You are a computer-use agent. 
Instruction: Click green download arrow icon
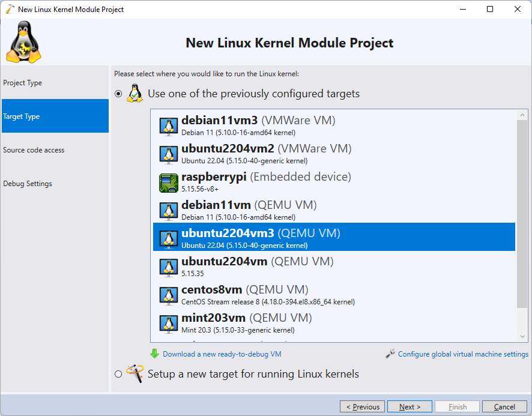coord(154,354)
